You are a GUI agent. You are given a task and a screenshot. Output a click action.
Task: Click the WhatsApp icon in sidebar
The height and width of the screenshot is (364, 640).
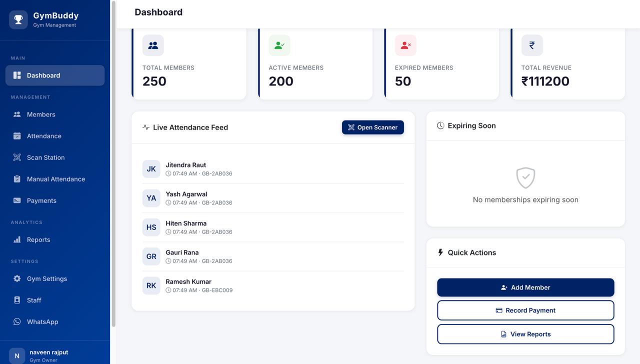17,322
